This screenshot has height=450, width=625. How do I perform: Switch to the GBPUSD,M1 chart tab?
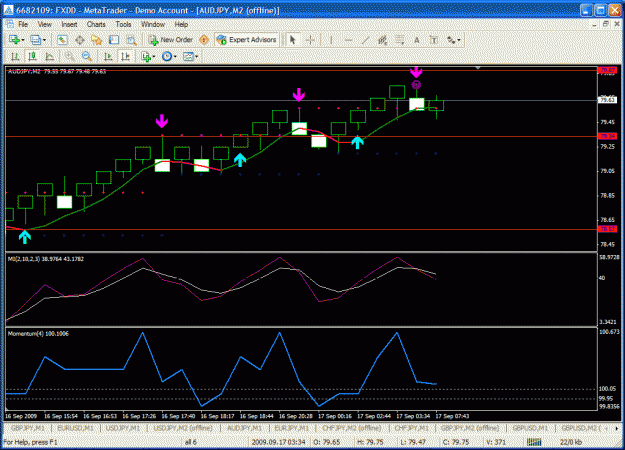pos(530,428)
